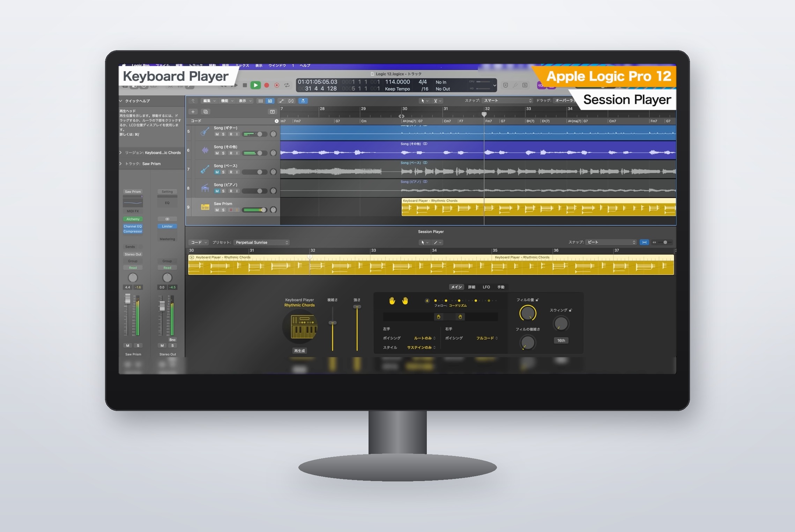The width and height of the screenshot is (795, 532).
Task: Click the 16th swing button
Action: coord(561,340)
